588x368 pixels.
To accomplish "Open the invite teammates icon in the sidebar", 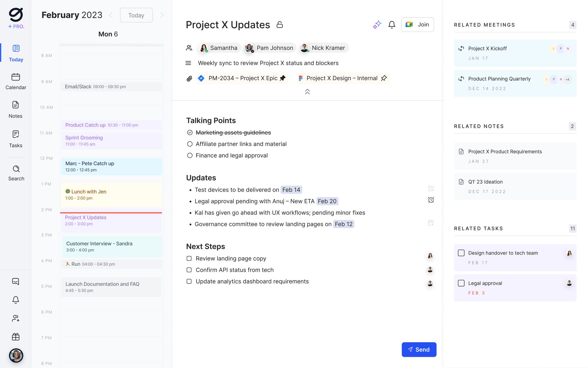I will 16,318.
